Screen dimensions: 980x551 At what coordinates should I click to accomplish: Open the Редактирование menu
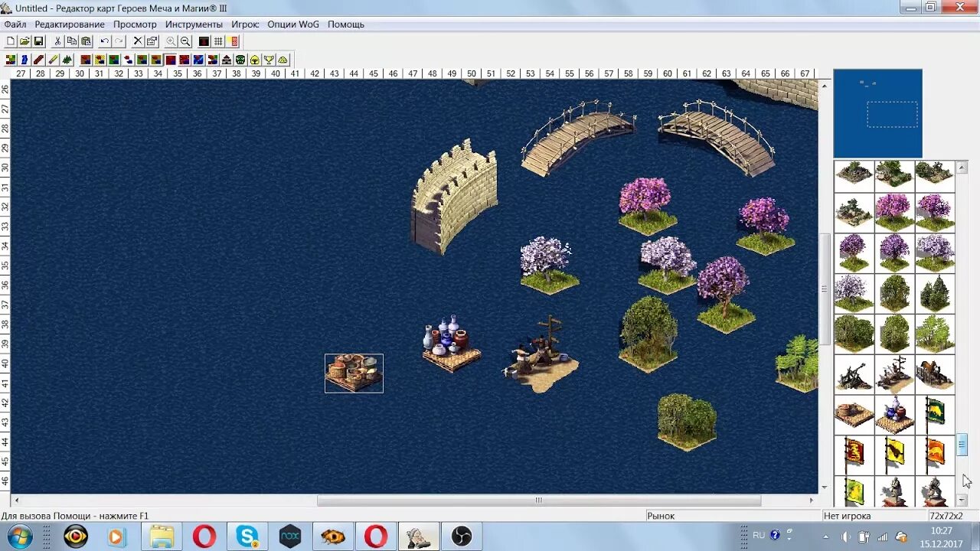70,24
